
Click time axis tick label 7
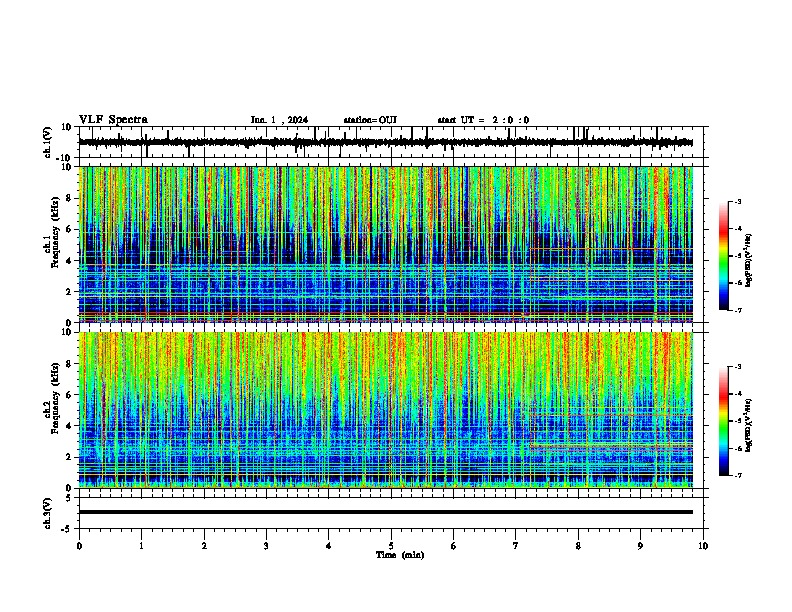coord(515,546)
